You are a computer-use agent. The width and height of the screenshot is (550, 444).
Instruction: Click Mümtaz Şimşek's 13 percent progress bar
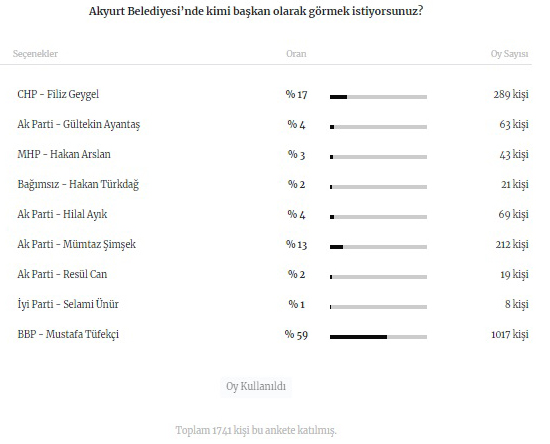tap(378, 247)
